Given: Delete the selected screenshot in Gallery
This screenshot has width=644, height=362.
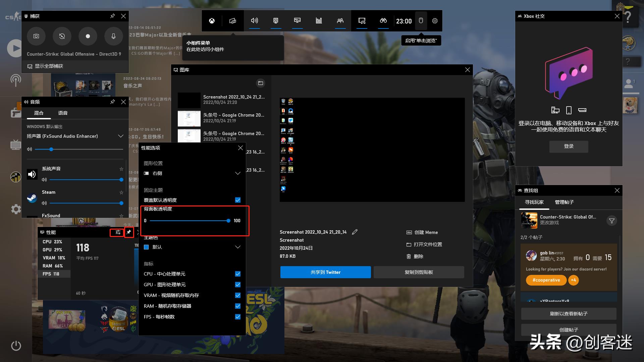Looking at the screenshot, I should coord(415,256).
